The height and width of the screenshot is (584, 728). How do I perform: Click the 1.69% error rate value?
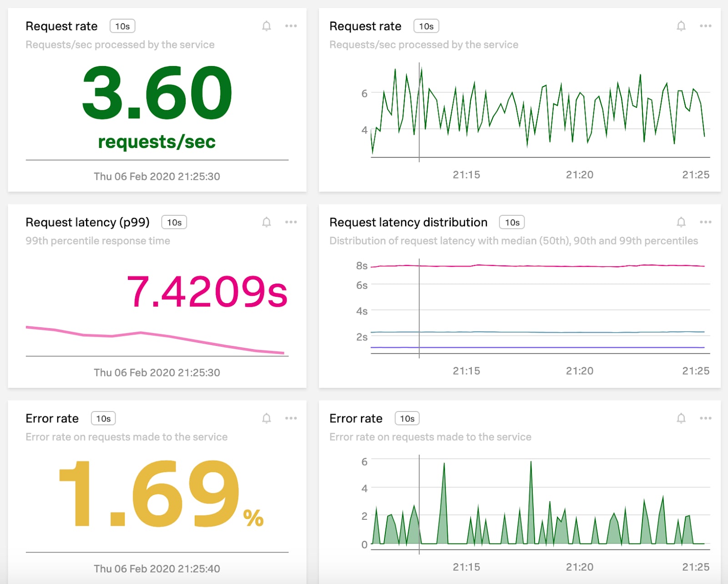(x=161, y=493)
